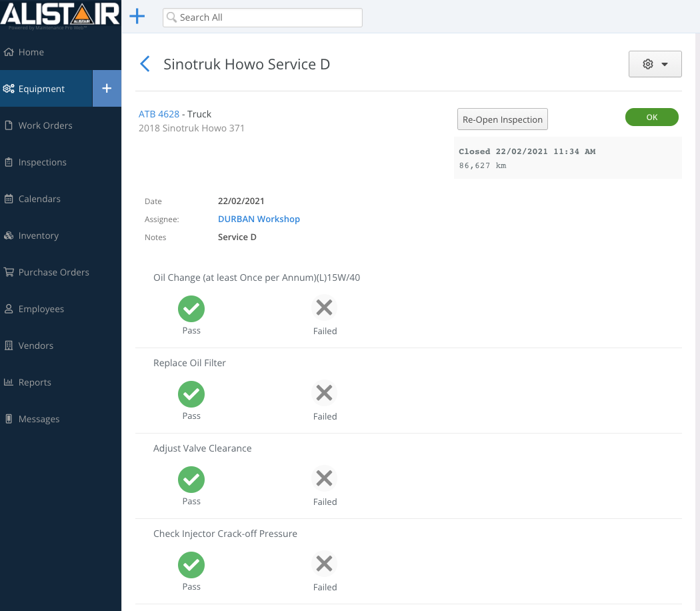
Task: Click the Check Injector Crack-off Pressure label
Action: click(225, 533)
